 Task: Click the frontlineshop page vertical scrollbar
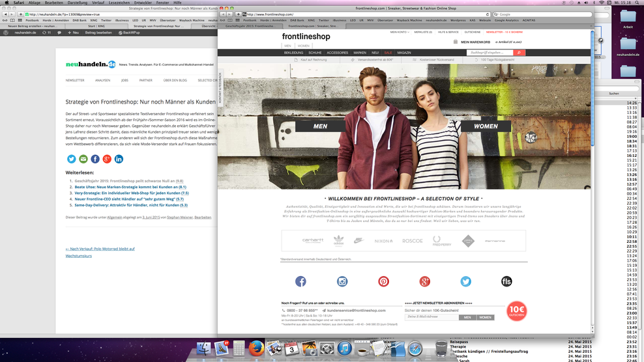tap(593, 89)
